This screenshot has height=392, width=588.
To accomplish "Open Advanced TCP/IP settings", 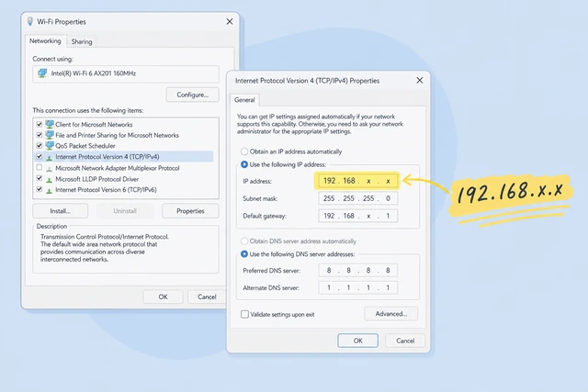I will click(391, 314).
